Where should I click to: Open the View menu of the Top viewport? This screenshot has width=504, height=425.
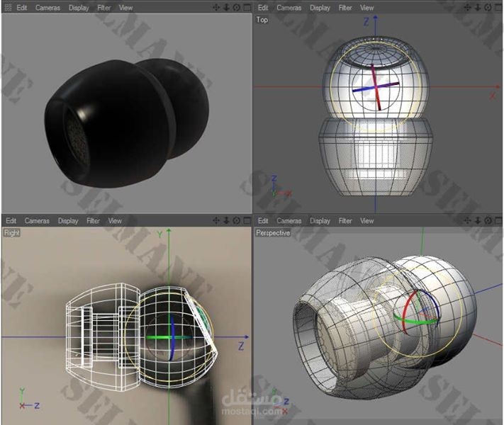click(x=366, y=8)
